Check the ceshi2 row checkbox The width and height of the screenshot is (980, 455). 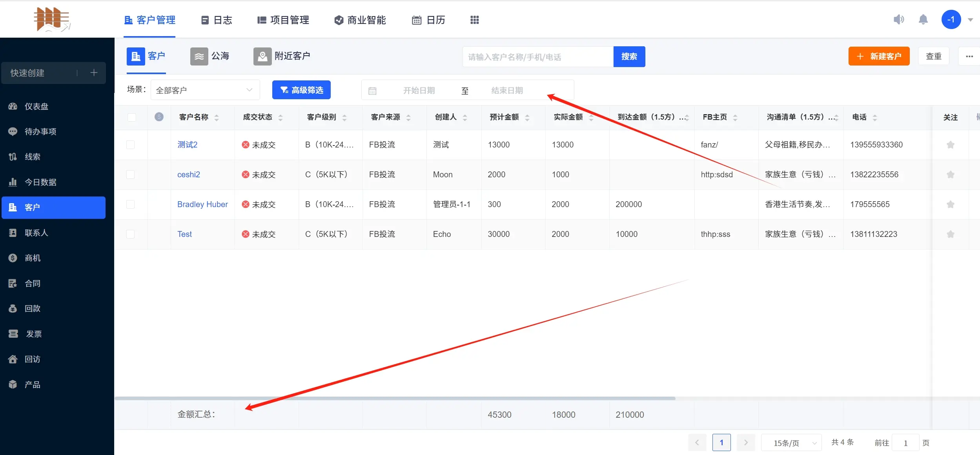tap(131, 175)
